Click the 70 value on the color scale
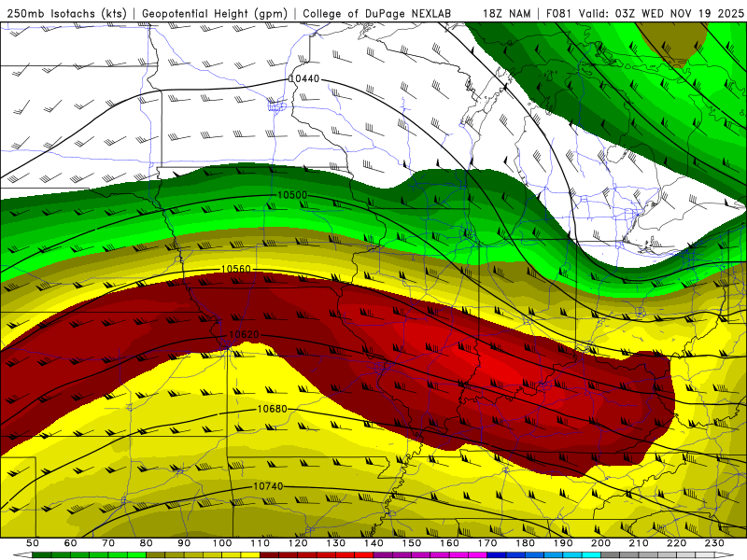Screen dimensions: 747x560 pyautogui.click(x=108, y=543)
